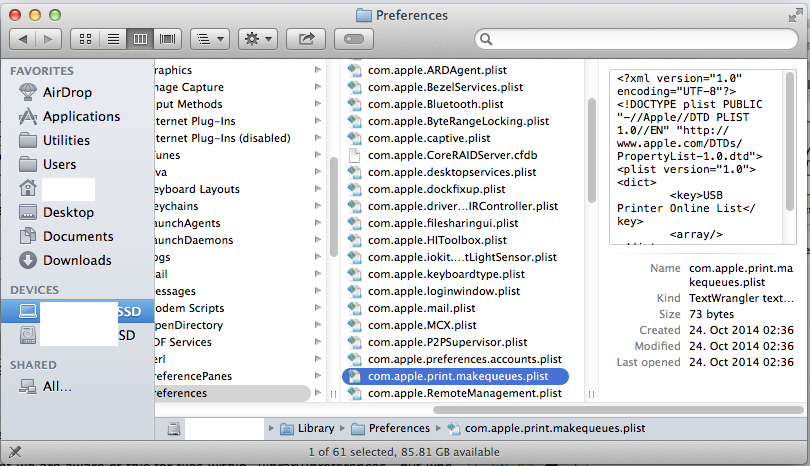Screen dimensions: 810x466
Task: Select com.apple.desktopservices.plist
Action: (x=452, y=172)
